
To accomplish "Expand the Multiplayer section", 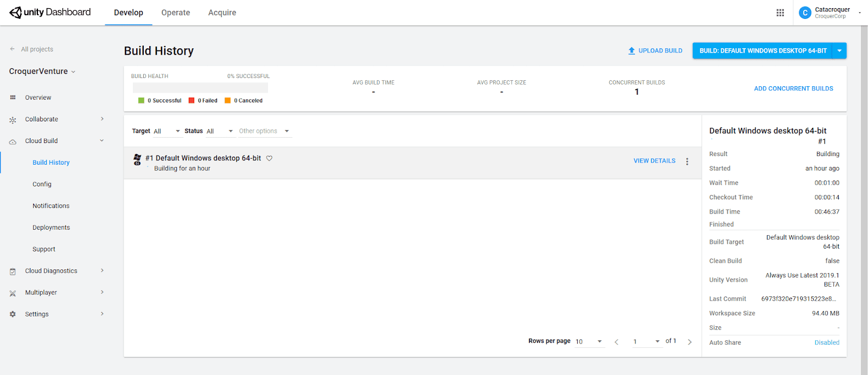I will tap(102, 292).
